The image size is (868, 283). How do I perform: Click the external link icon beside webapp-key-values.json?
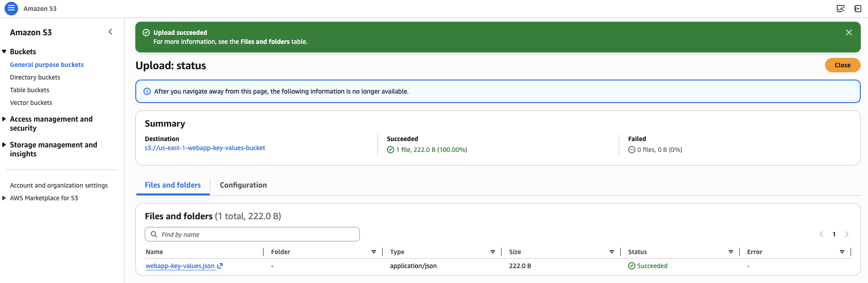click(x=220, y=266)
